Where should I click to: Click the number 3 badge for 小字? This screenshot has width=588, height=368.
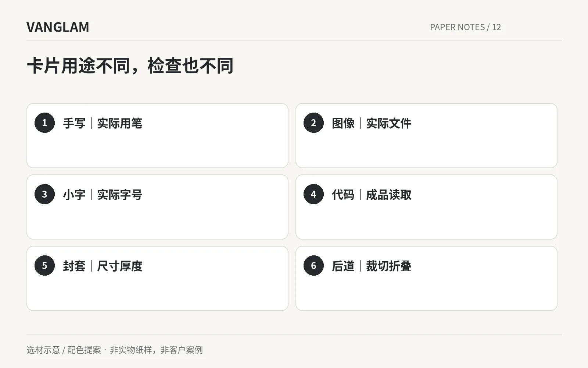click(x=44, y=194)
